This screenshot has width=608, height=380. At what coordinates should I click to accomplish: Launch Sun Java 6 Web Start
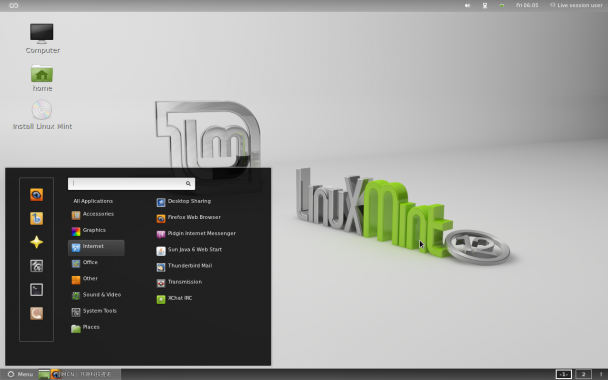pyautogui.click(x=189, y=250)
